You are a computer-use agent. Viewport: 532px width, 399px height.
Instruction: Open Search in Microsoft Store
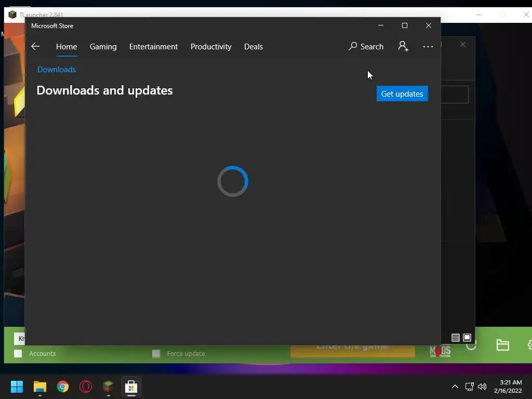366,46
